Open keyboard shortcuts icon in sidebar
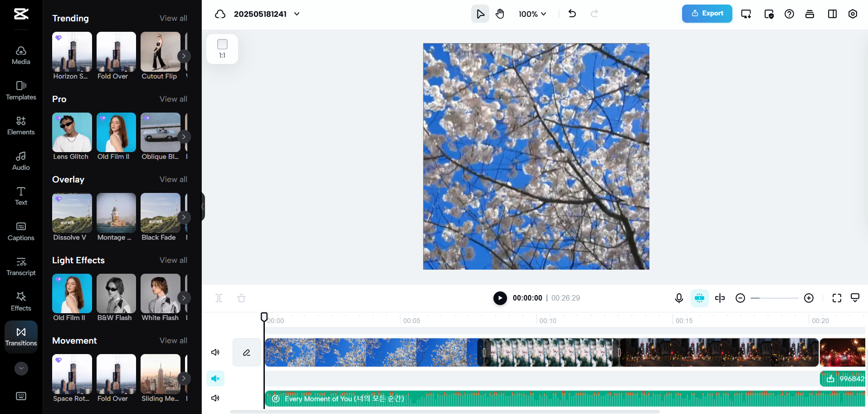Screen dimensions: 868x414 pyautogui.click(x=21, y=396)
